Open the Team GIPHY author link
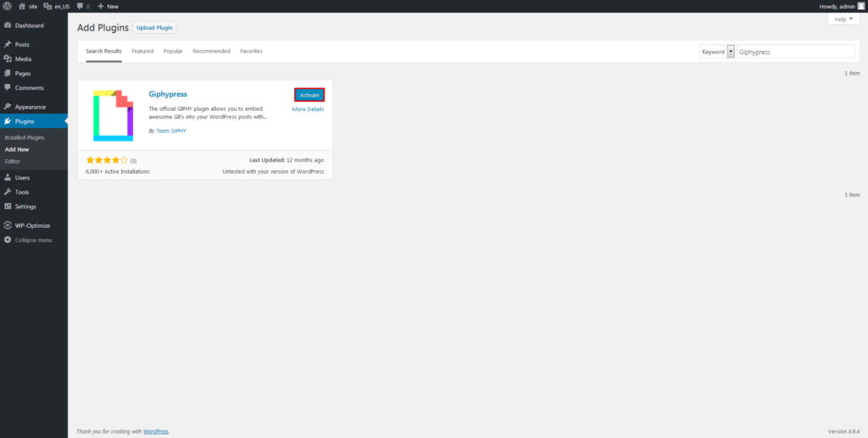 click(x=171, y=131)
